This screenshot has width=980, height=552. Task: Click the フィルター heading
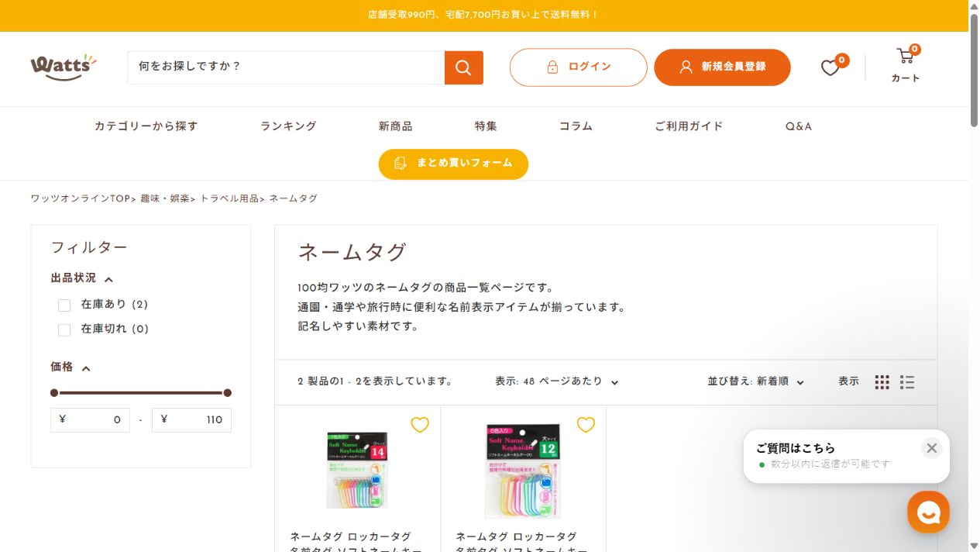point(89,247)
